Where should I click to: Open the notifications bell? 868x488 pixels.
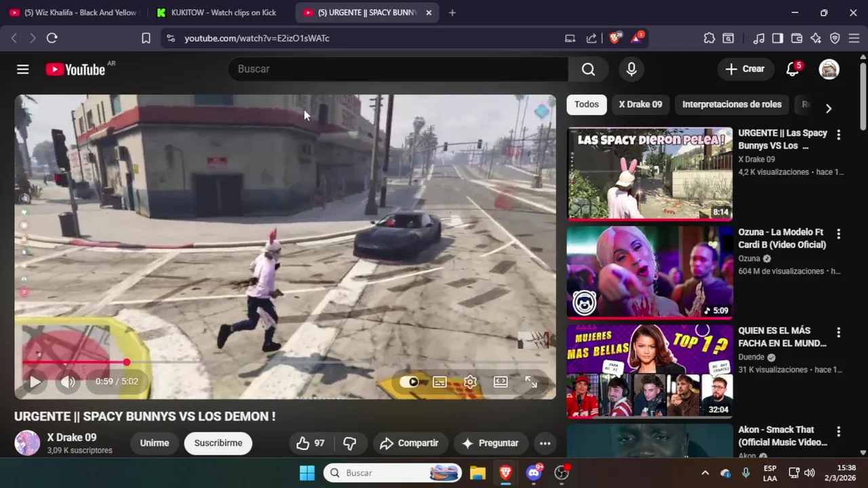(x=792, y=69)
